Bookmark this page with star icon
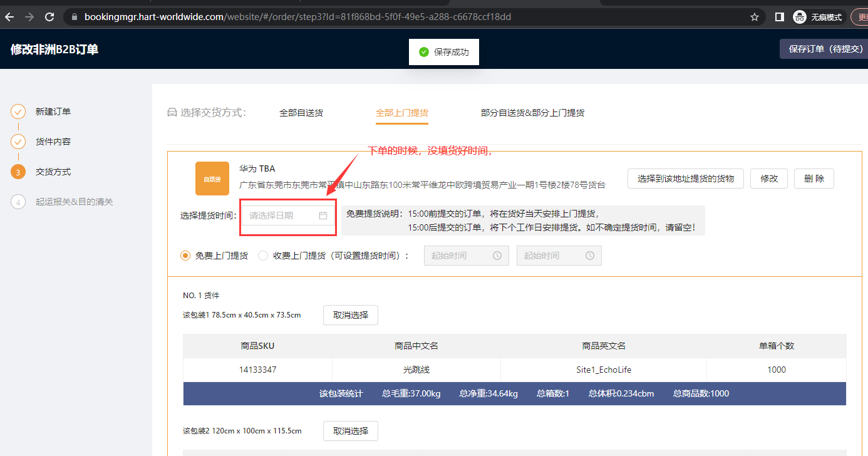 pyautogui.click(x=755, y=17)
